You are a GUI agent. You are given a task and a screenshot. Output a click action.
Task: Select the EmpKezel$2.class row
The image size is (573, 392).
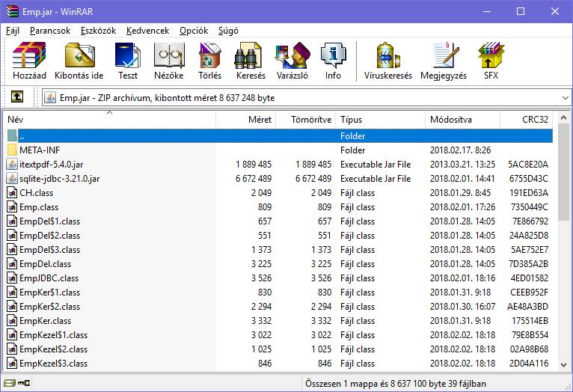click(x=280, y=349)
